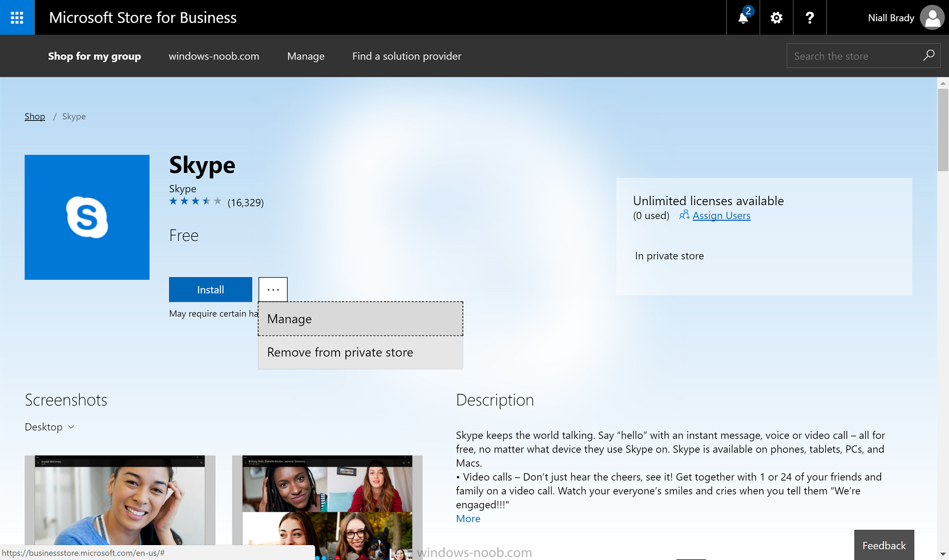Screen dimensions: 949x560
Task: Click the Install button
Action: click(211, 289)
